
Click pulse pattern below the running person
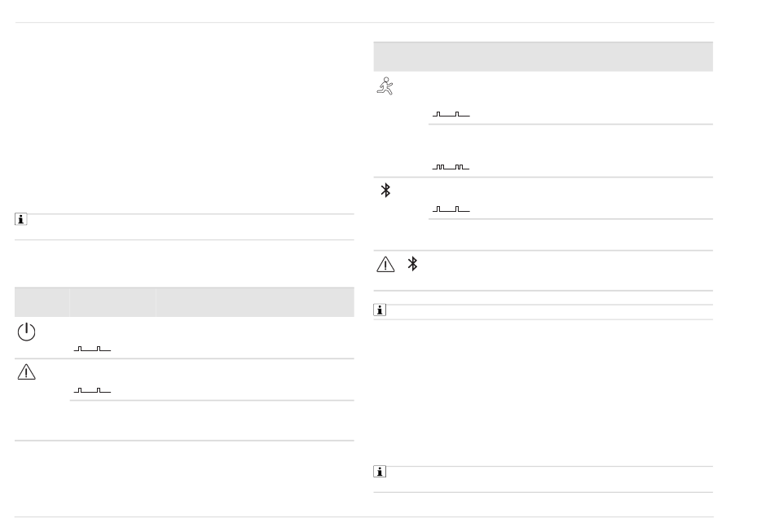451,114
